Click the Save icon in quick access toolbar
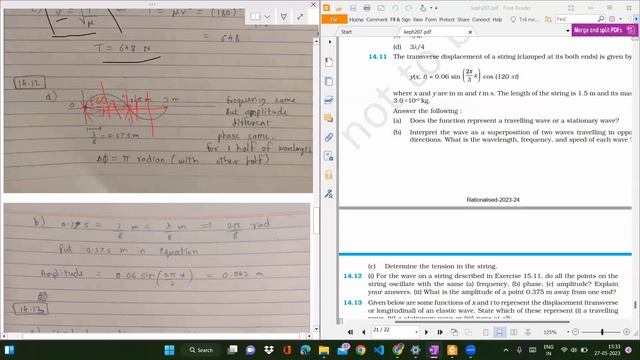This screenshot has width=640, height=360. point(353,8)
